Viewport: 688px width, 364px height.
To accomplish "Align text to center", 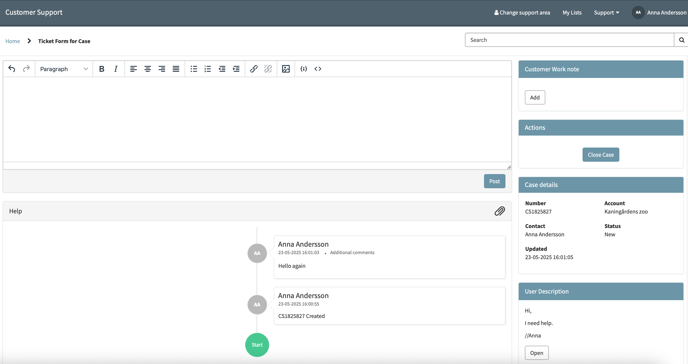I will click(148, 69).
